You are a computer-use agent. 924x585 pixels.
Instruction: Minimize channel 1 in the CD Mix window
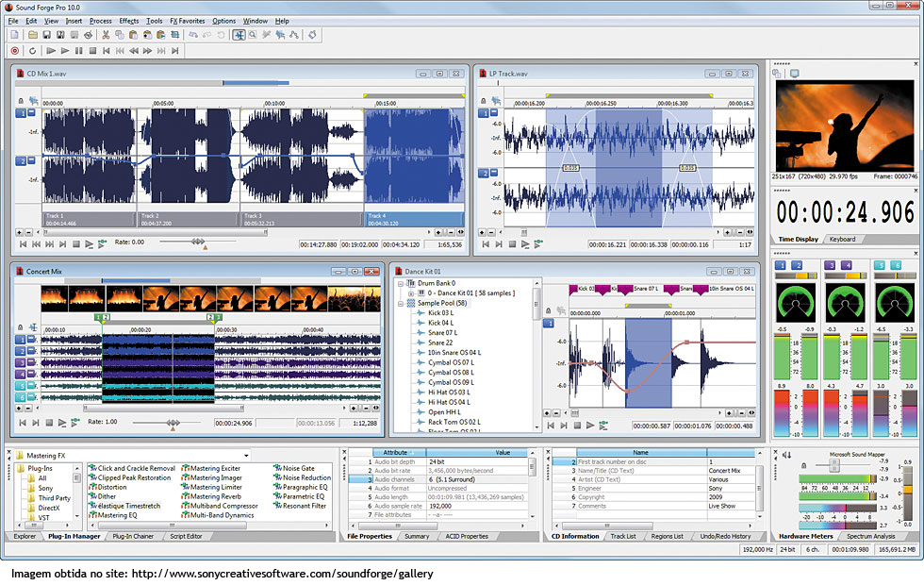[x=32, y=112]
